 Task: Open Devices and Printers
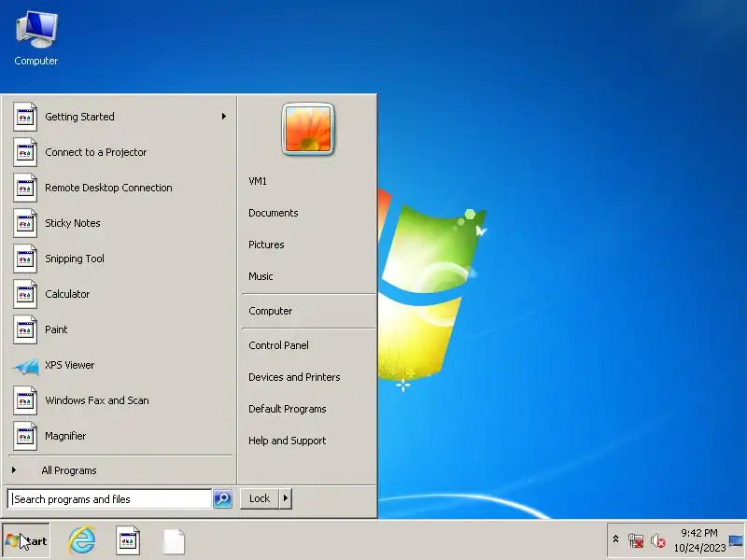pyautogui.click(x=308, y=377)
